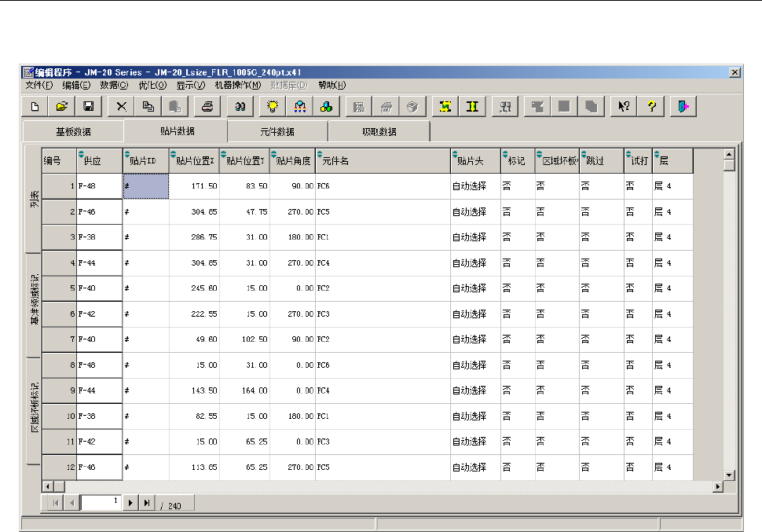Click the Exit door icon in the toolbar
The width and height of the screenshot is (762, 532).
683,107
